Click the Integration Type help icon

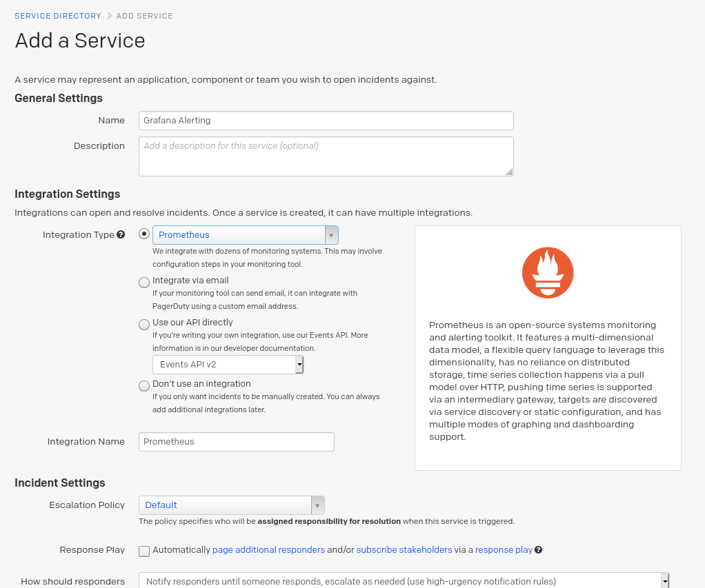121,234
